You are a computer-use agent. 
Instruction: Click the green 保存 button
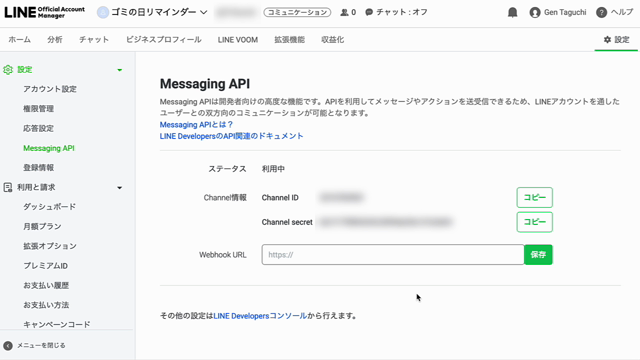pyautogui.click(x=538, y=255)
